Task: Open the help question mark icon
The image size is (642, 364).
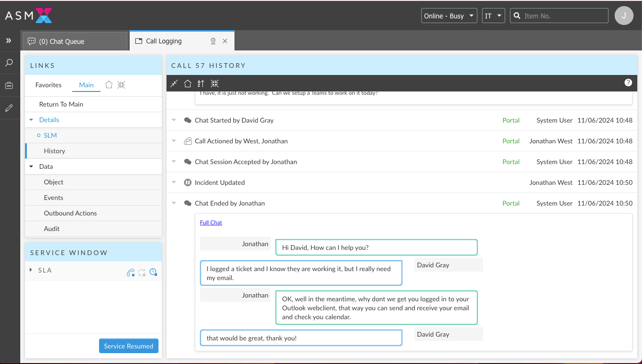Action: coord(628,83)
